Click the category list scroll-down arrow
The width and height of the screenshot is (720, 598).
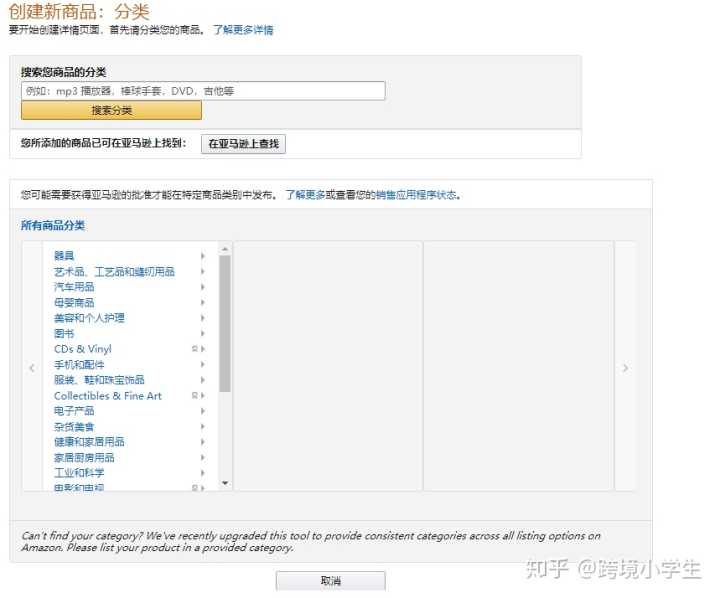(225, 483)
